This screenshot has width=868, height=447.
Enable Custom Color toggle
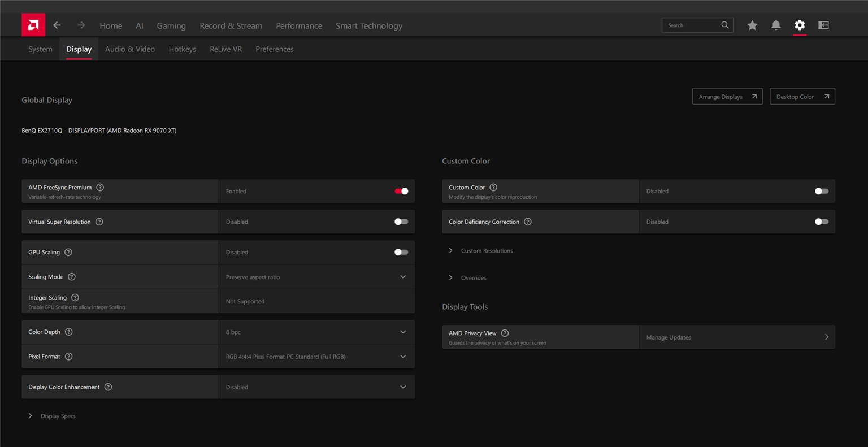tap(822, 191)
